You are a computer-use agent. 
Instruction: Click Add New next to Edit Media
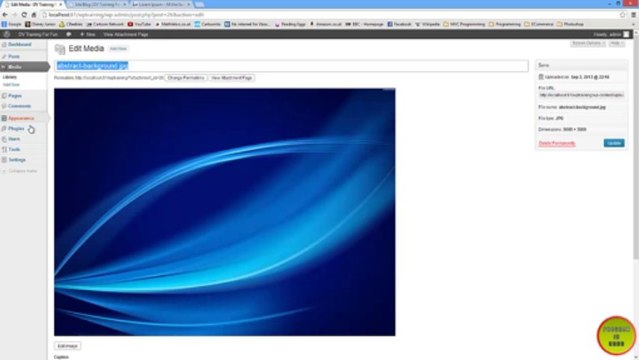(118, 49)
